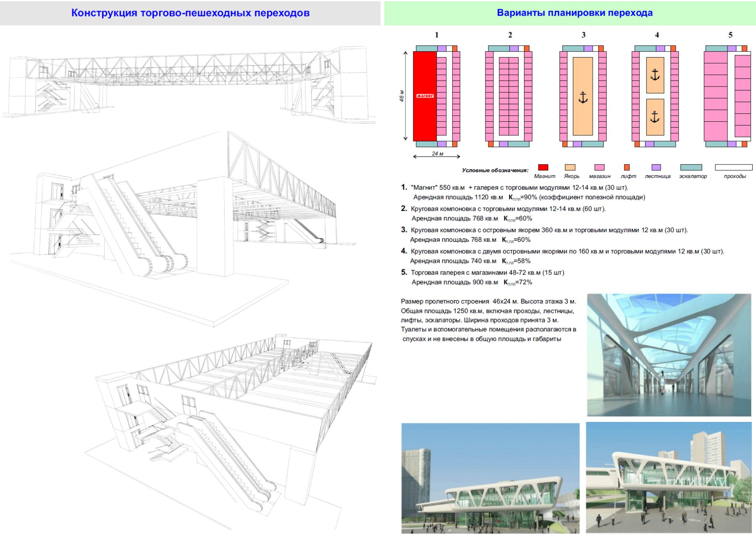The image size is (756, 542).
Task: Click the large pink gallery block in plan 5
Action: click(x=716, y=96)
